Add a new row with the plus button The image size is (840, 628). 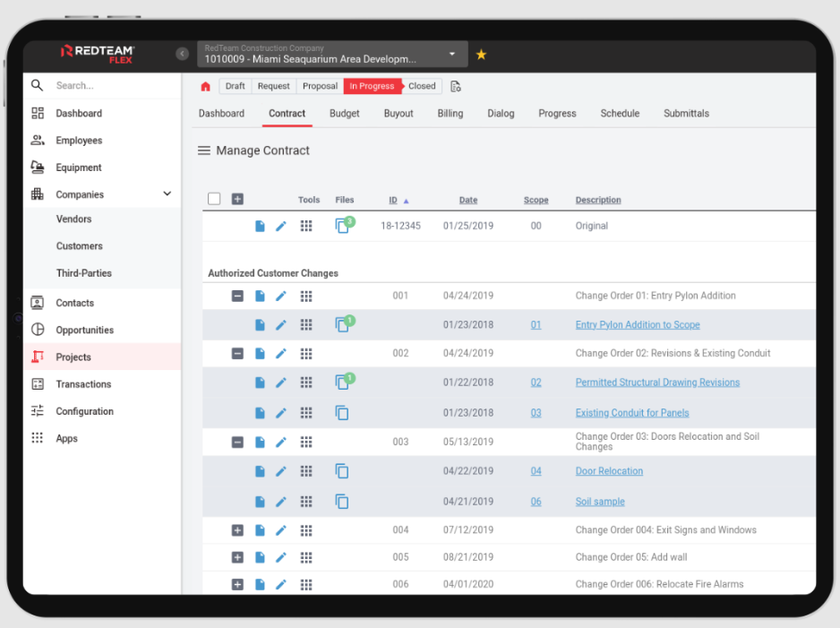tap(235, 198)
